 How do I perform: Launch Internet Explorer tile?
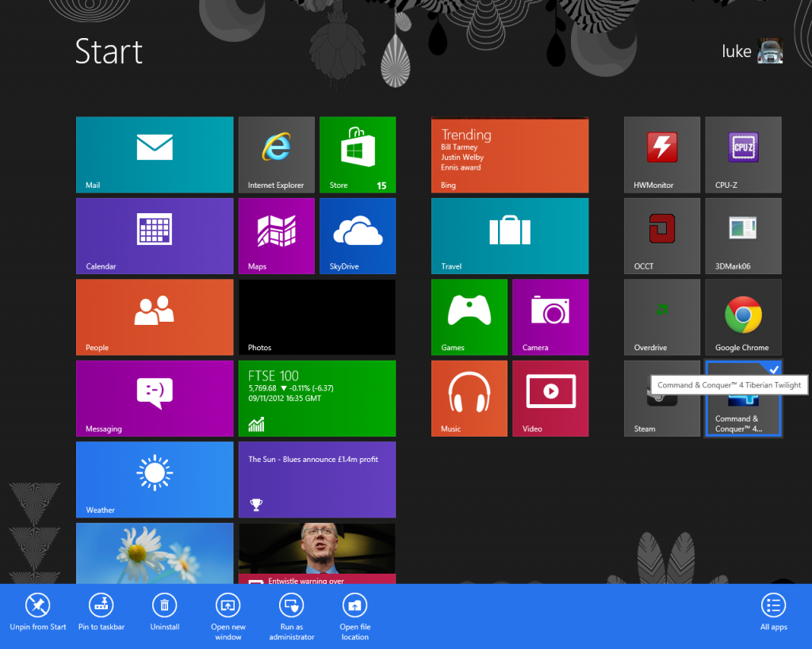pyautogui.click(x=277, y=155)
